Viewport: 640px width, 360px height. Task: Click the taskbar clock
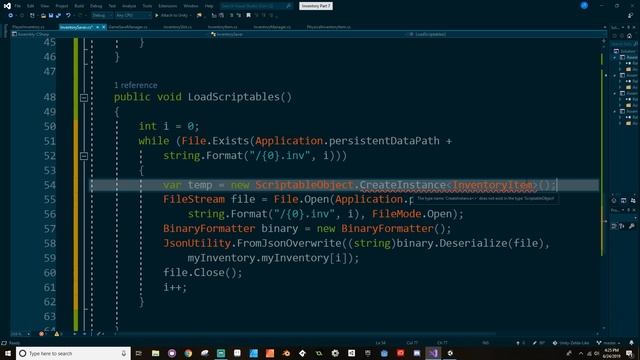pyautogui.click(x=611, y=353)
